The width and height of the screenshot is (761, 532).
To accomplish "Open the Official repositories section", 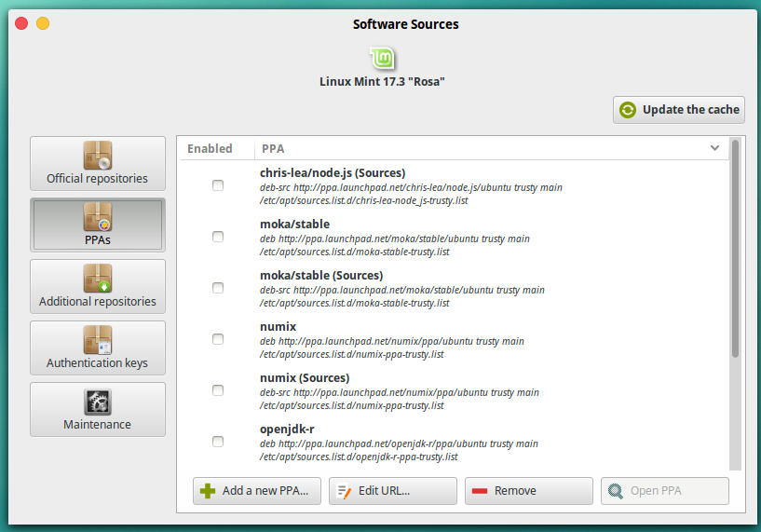I will click(x=98, y=164).
